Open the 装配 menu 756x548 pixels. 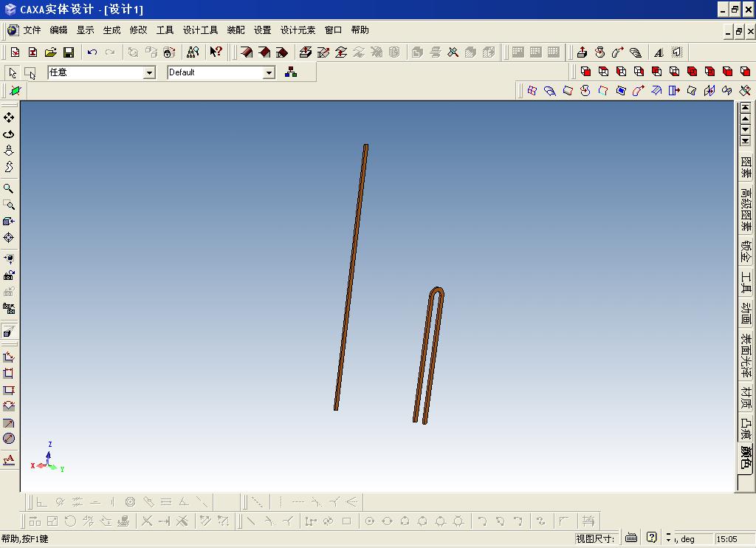tap(236, 30)
